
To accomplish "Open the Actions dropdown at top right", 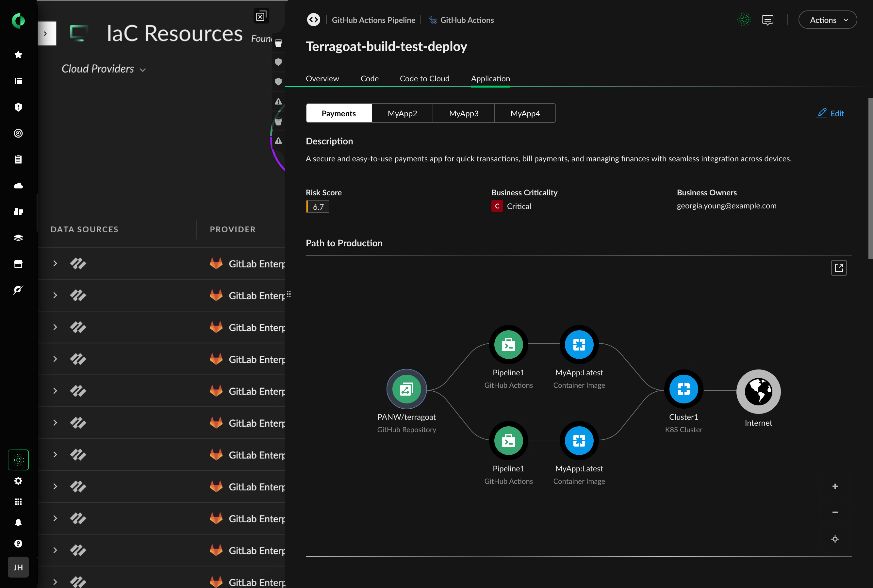I will [x=827, y=20].
